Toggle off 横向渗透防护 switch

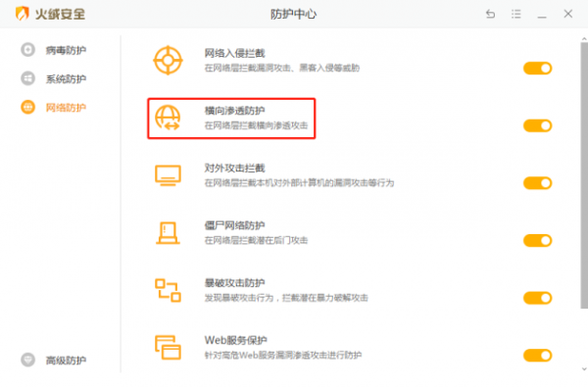coord(538,125)
